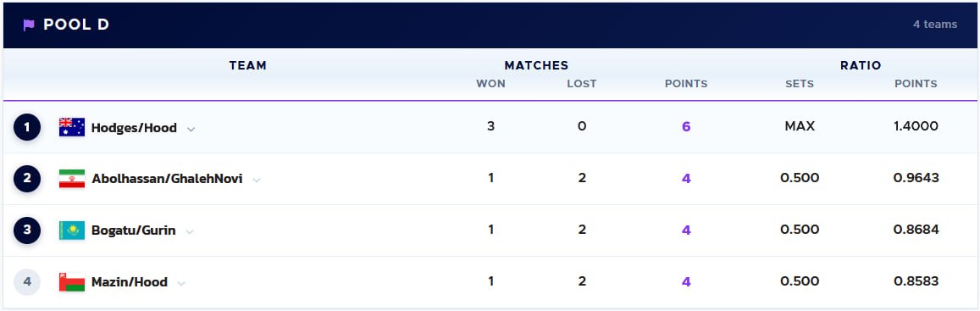Image resolution: width=980 pixels, height=311 pixels.
Task: Expand the Abolhassan/GhalehNovi details chevron
Action: click(257, 180)
